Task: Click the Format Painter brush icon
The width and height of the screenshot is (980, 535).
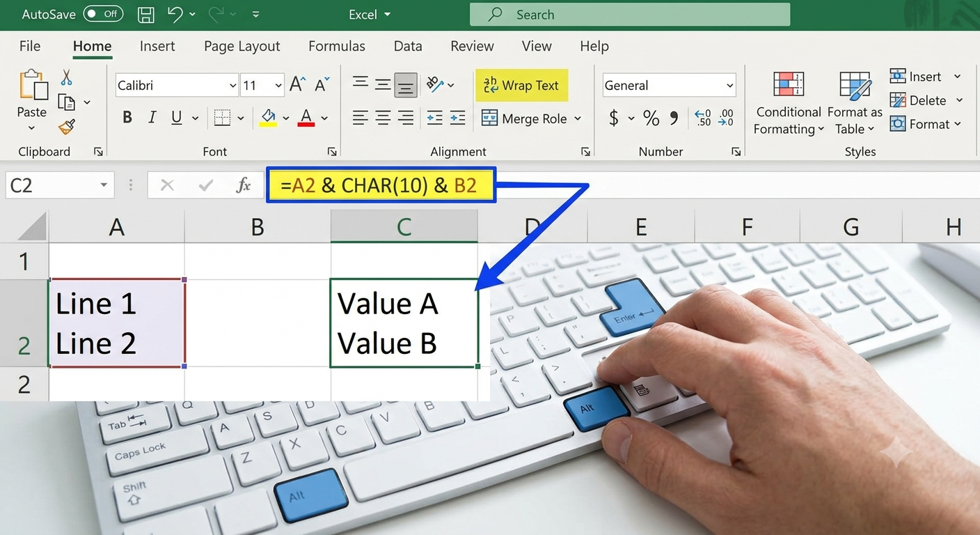Action: coord(67,127)
